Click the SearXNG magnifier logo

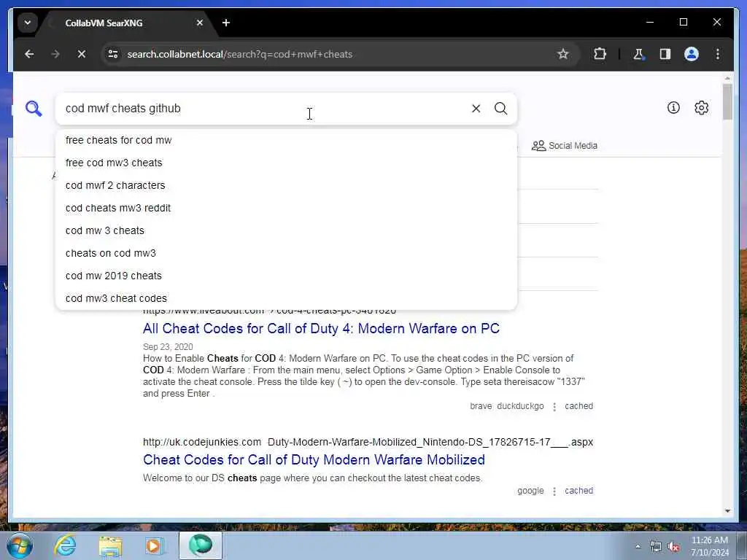[34, 109]
